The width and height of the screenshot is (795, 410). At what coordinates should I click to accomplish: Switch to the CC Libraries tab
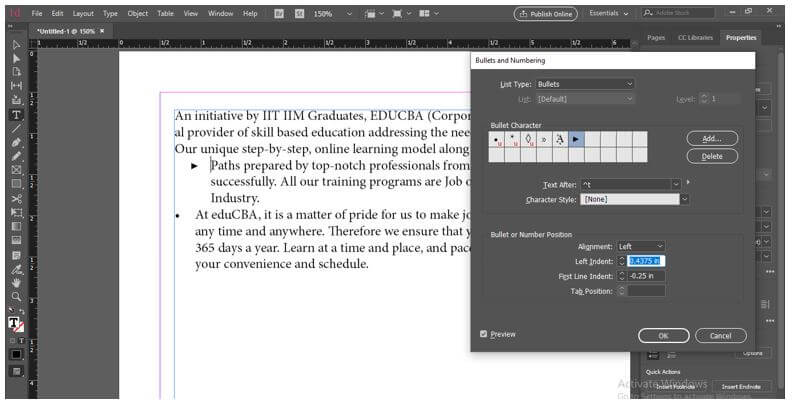[695, 38]
